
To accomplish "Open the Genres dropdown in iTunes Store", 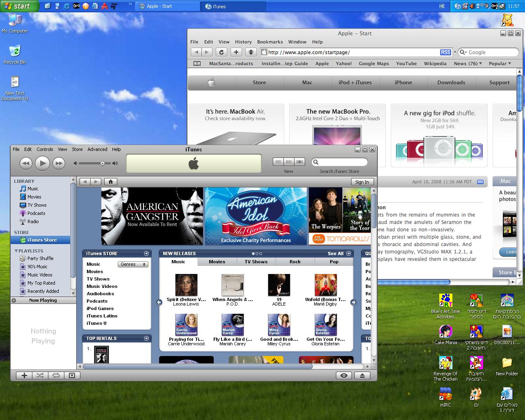I will [133, 264].
